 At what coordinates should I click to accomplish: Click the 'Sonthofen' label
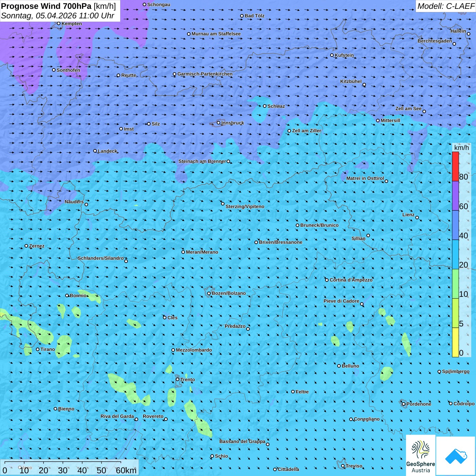68,70
